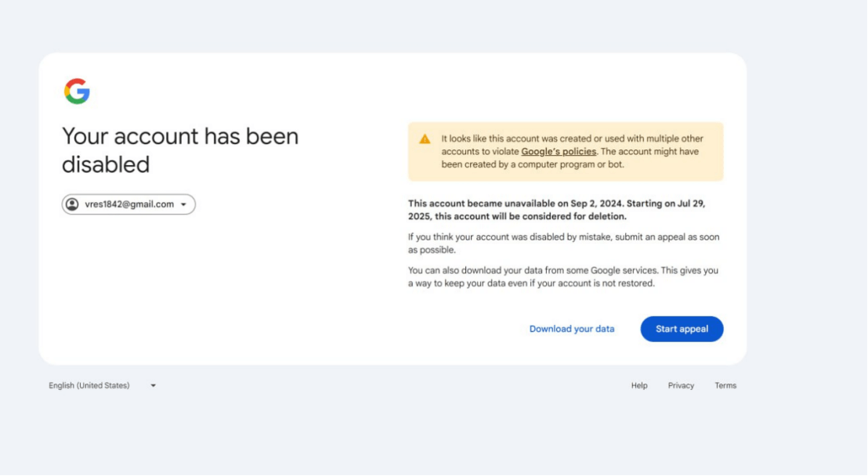This screenshot has height=476, width=868.
Task: Click the "Your account has been disabled" heading
Action: point(180,150)
